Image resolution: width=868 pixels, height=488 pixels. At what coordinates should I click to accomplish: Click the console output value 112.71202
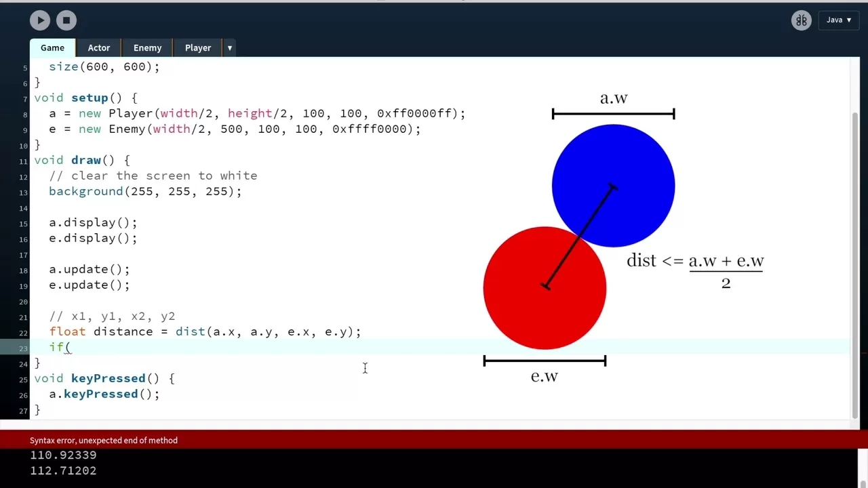pos(63,470)
